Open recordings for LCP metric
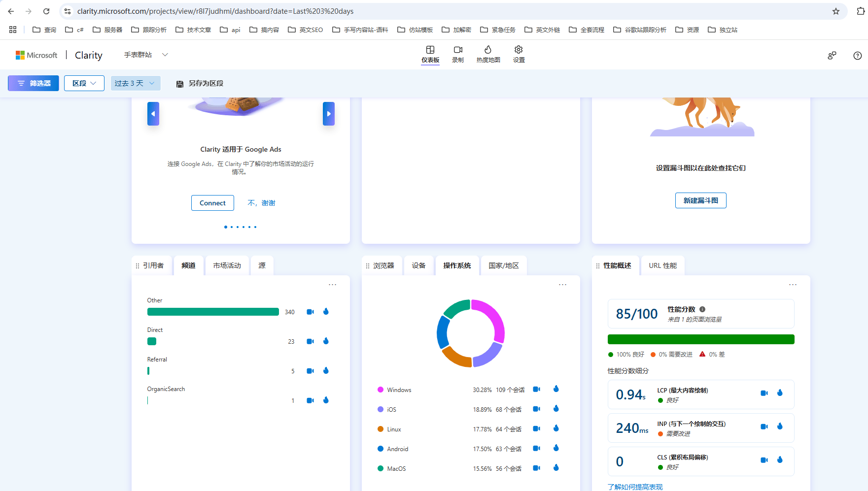The height and width of the screenshot is (491, 868). (764, 393)
